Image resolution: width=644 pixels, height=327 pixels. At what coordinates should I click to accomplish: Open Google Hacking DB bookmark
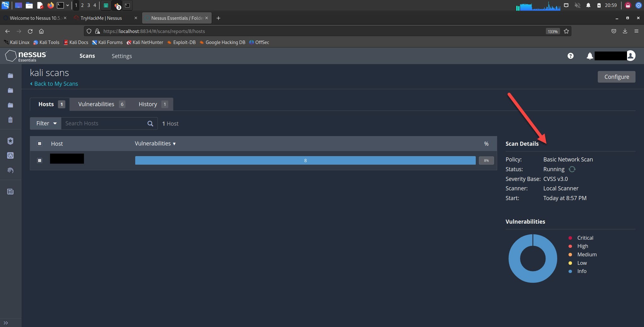pyautogui.click(x=222, y=42)
